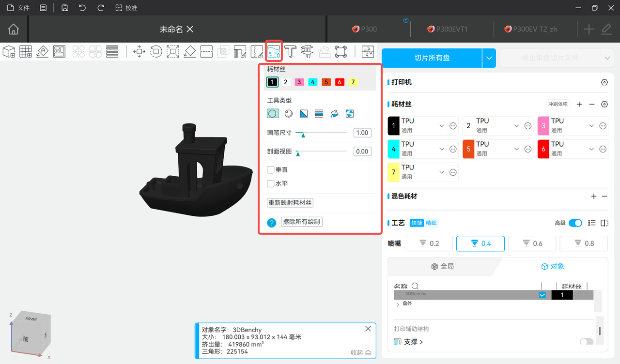The image size is (620, 364).
Task: Collapse the object info panel via 收起
Action: [x=361, y=353]
